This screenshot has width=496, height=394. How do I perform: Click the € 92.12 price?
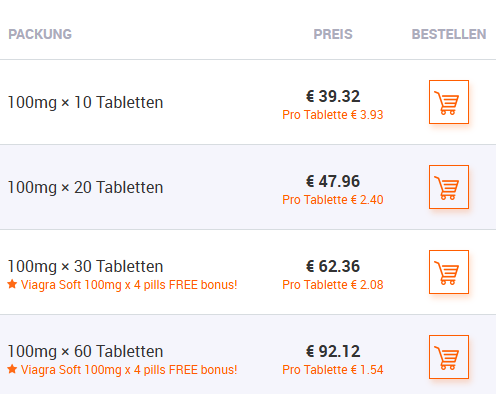(x=333, y=351)
